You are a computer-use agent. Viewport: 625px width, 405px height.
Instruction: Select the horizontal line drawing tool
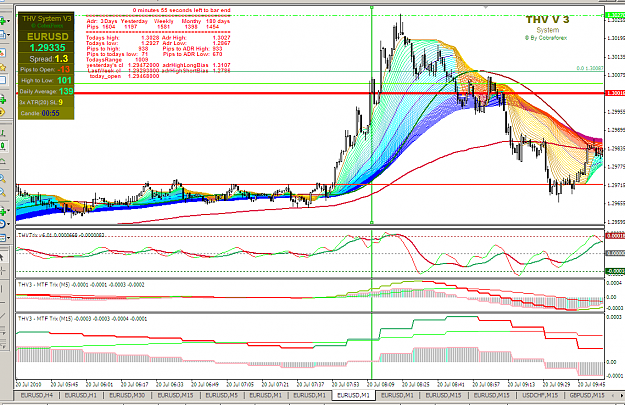click(x=2, y=302)
